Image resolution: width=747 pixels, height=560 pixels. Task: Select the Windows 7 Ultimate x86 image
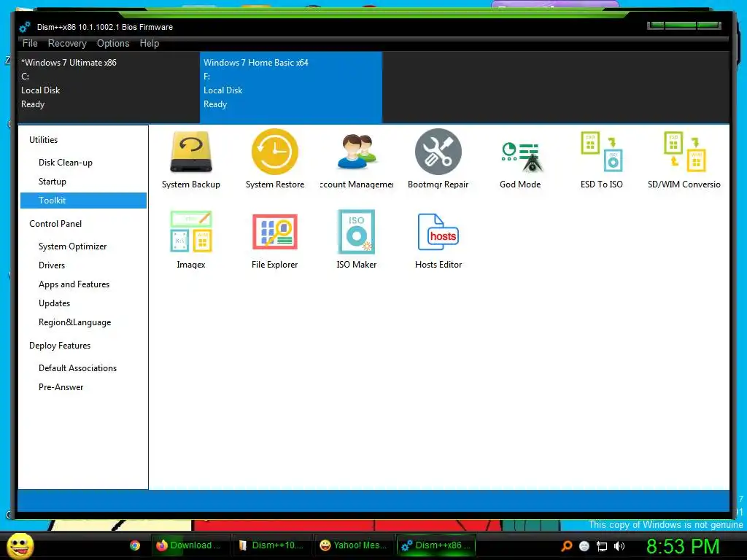(109, 87)
